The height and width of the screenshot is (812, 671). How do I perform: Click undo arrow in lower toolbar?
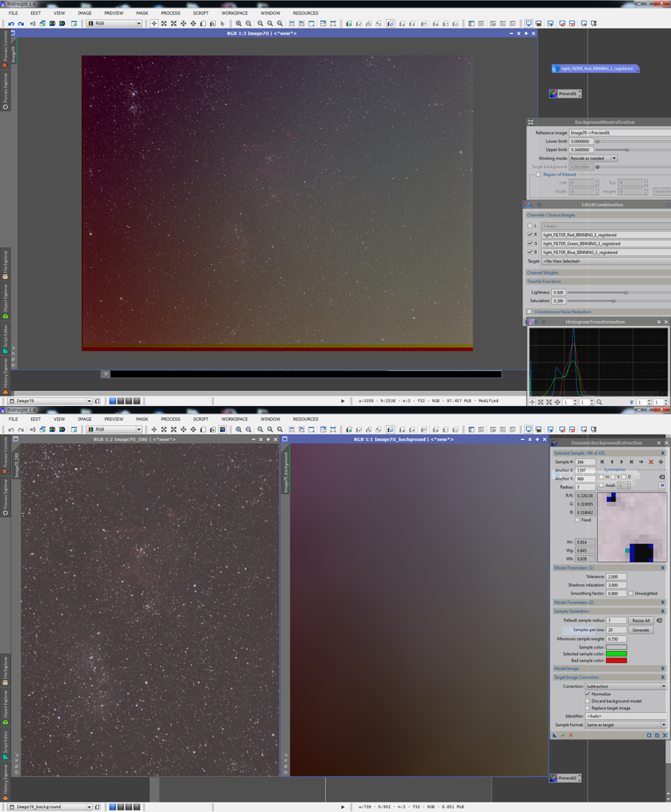click(x=11, y=430)
